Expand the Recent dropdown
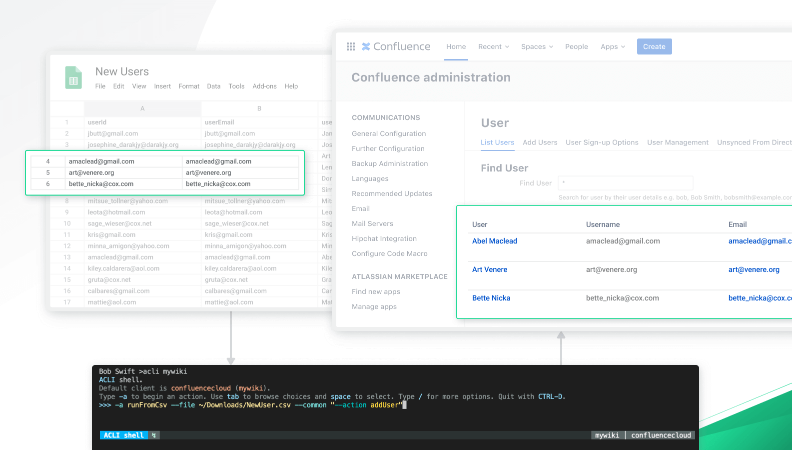The height and width of the screenshot is (450, 792). [x=493, y=46]
